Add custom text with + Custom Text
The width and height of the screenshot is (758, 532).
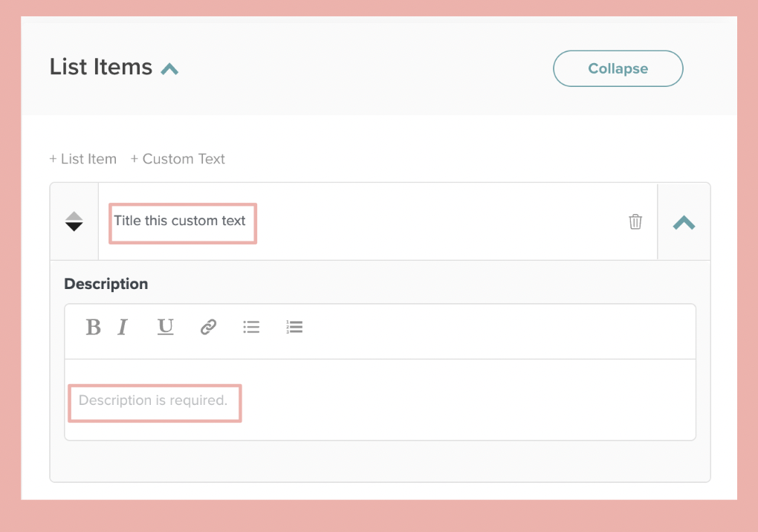pyautogui.click(x=178, y=158)
